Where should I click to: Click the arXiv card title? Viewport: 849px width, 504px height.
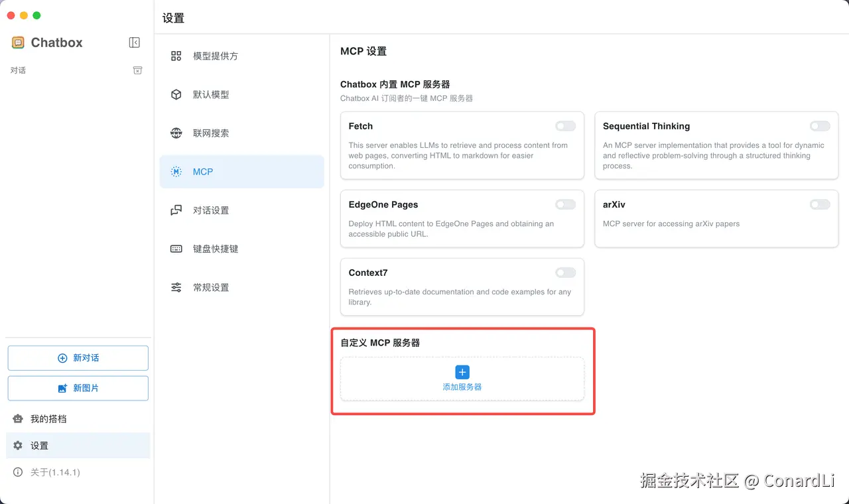pyautogui.click(x=614, y=204)
